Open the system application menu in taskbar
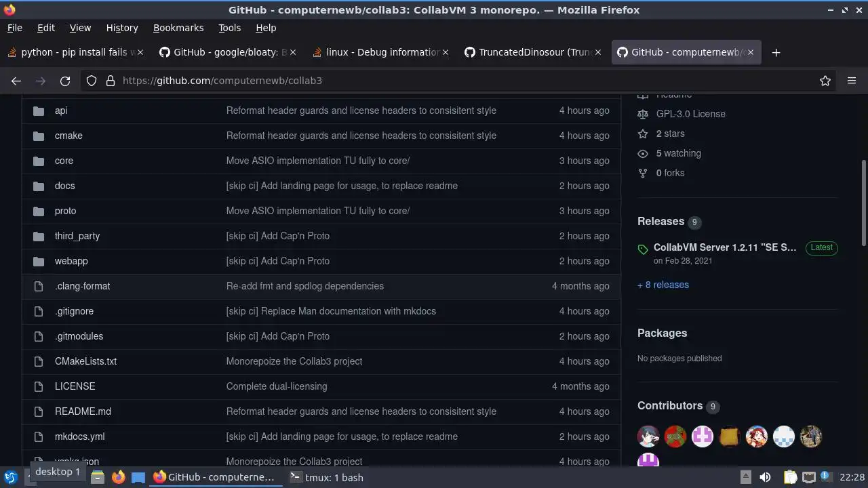The image size is (868, 488). [x=10, y=477]
